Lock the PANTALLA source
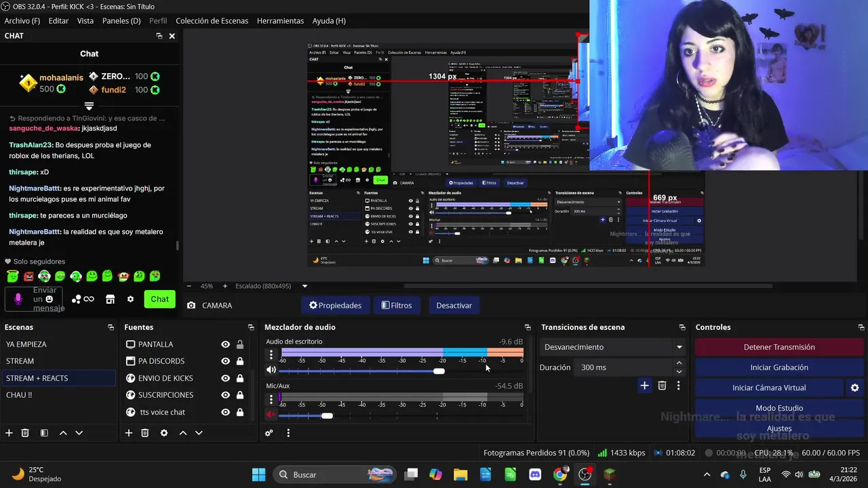This screenshot has width=868, height=488. [x=239, y=344]
